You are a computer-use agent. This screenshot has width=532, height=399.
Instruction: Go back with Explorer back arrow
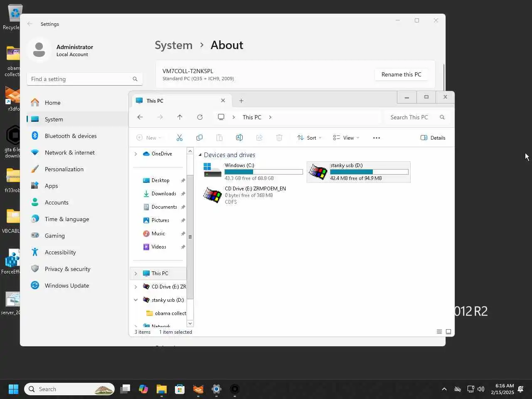tap(140, 117)
